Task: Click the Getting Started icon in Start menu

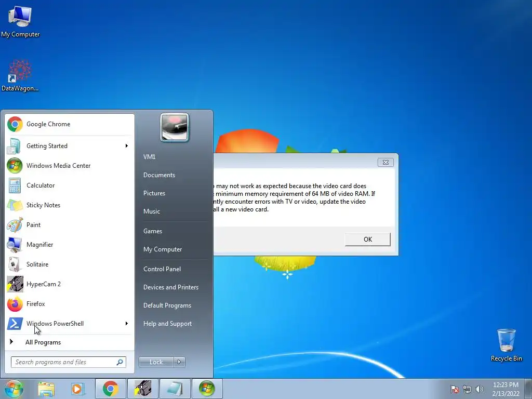Action: point(14,146)
